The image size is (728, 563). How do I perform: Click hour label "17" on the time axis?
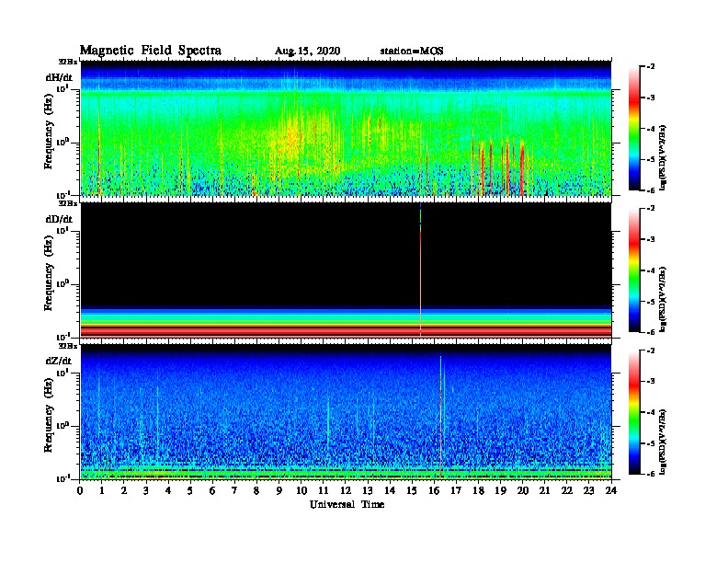pyautogui.click(x=456, y=490)
